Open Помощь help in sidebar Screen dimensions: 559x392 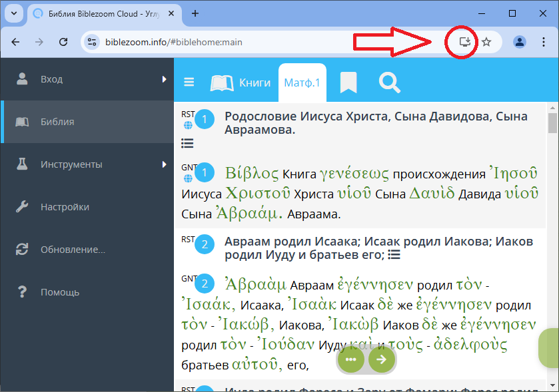(87, 292)
